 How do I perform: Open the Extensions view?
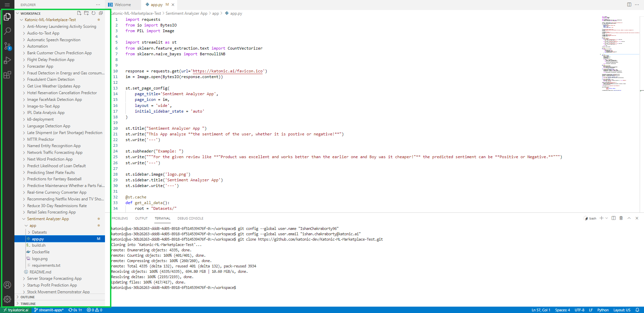click(7, 75)
